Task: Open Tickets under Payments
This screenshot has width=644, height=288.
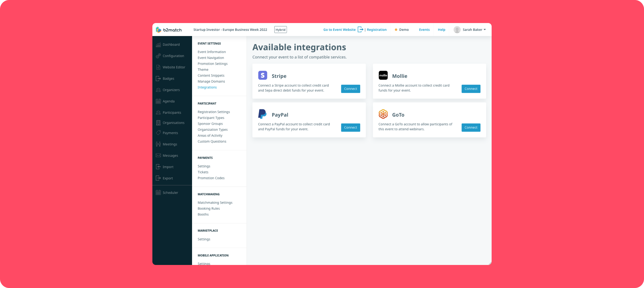Action: (x=203, y=172)
